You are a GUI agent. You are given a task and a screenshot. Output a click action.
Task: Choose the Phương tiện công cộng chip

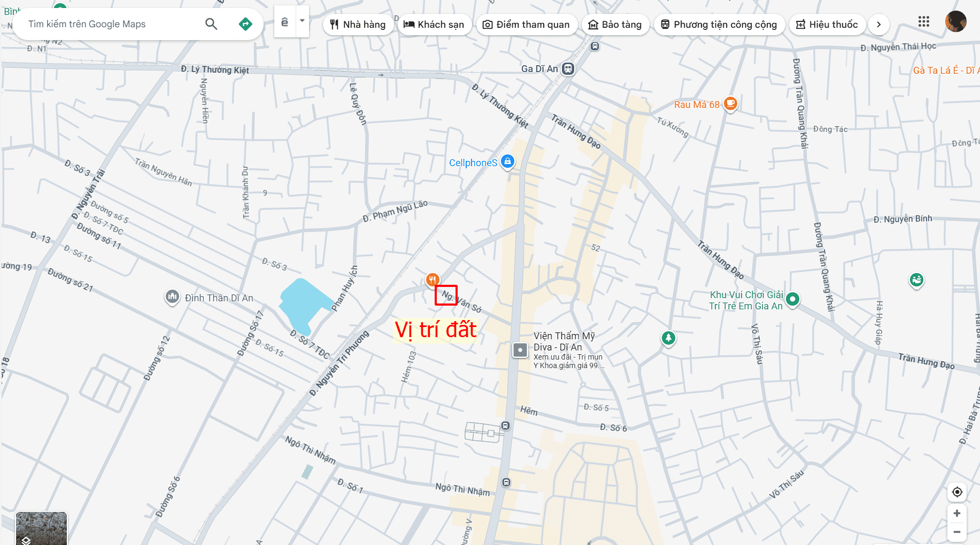coord(719,25)
